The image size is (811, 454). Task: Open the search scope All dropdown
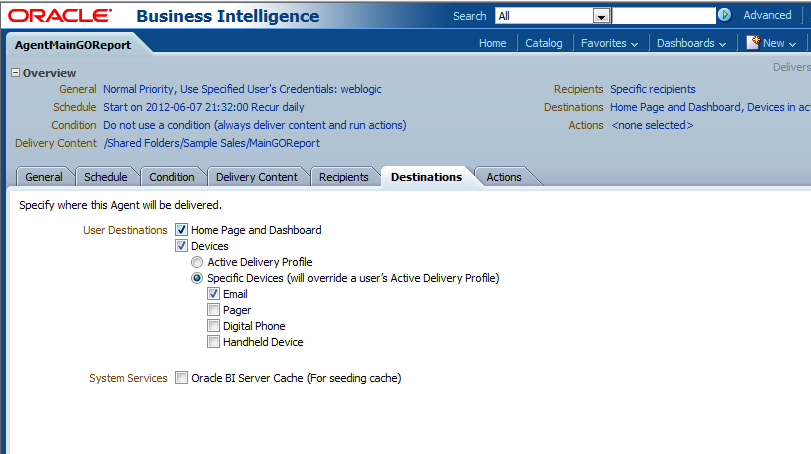point(553,16)
